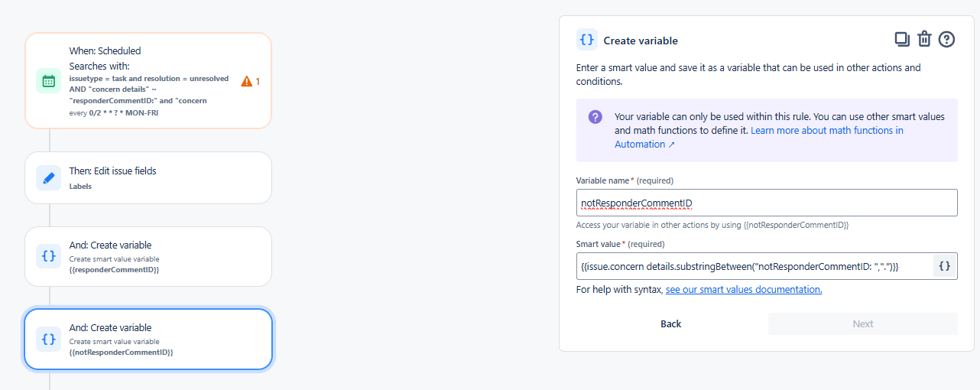Open the {{responderCommentID}} Create variable step
Image resolution: width=980 pixels, height=390 pixels.
(x=148, y=256)
